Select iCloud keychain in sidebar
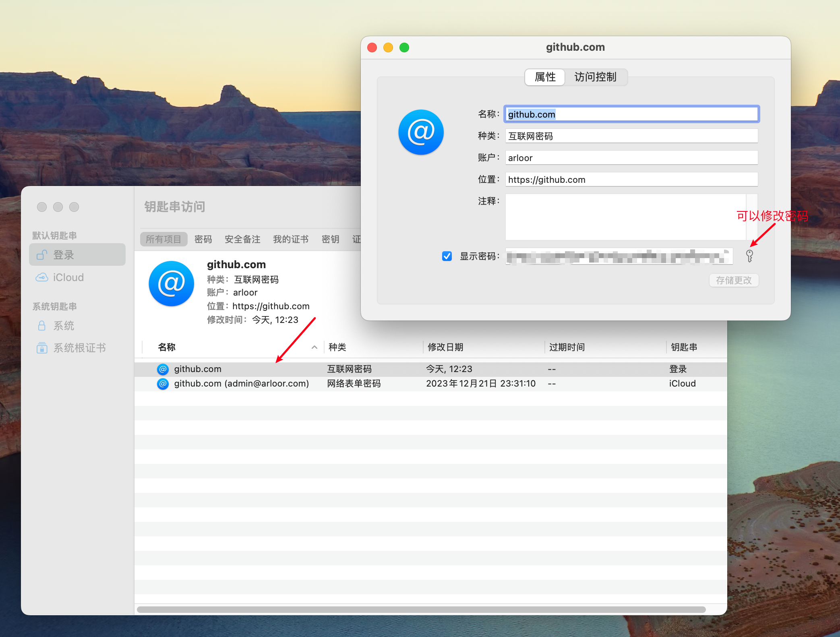This screenshot has height=637, width=840. click(77, 277)
